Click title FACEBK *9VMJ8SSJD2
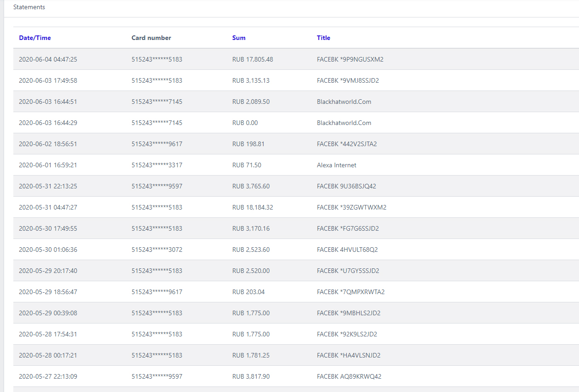This screenshot has width=579, height=392. pos(348,80)
